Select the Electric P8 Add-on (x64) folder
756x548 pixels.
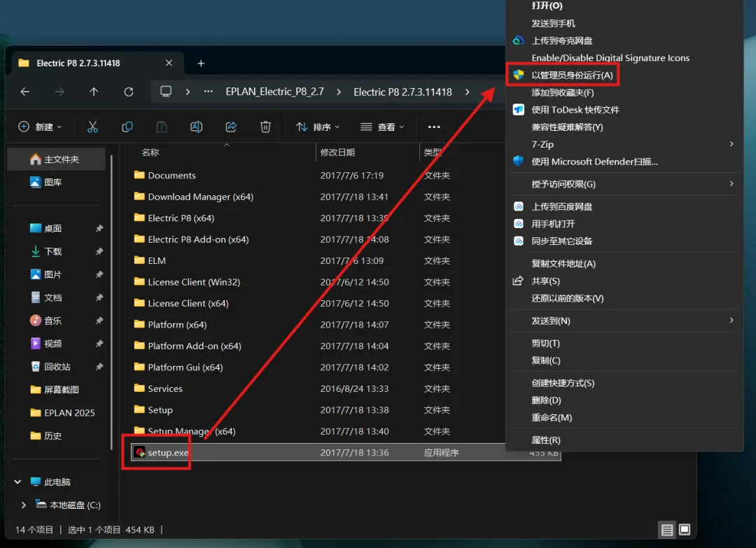(x=318, y=239)
